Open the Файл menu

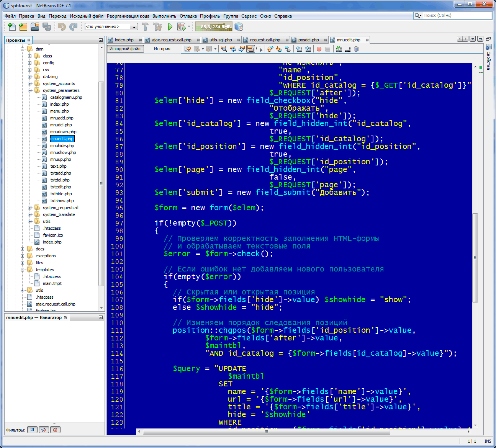[10, 16]
